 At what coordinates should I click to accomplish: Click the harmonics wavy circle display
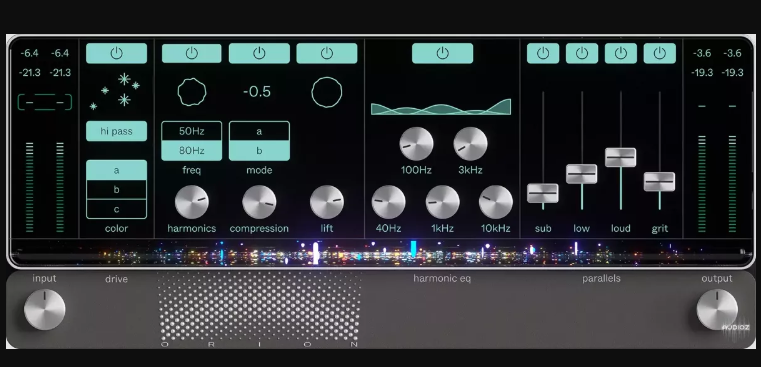[x=192, y=92]
